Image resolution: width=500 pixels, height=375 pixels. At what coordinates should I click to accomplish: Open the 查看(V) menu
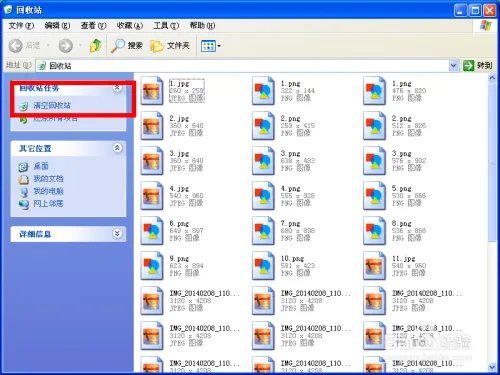(93, 26)
